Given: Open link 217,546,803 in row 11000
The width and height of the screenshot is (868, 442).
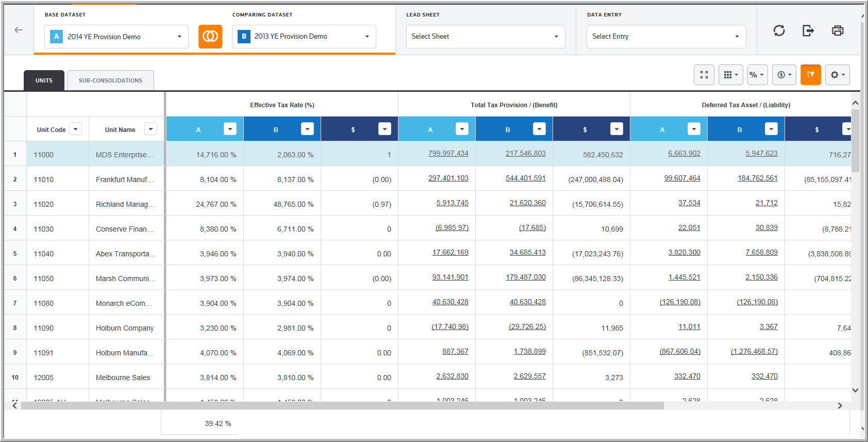Looking at the screenshot, I should point(525,154).
